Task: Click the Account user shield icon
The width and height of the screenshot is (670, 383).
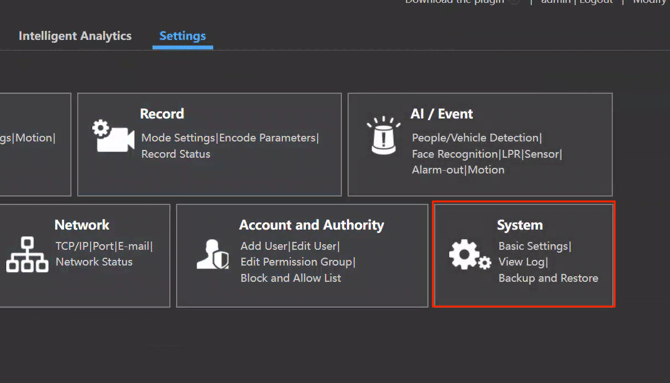Action: click(x=212, y=254)
